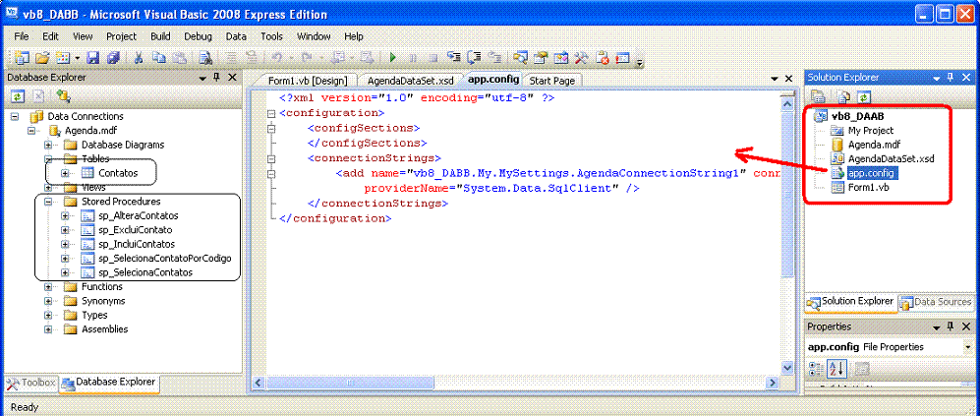Image resolution: width=980 pixels, height=416 pixels.
Task: Open the Project menu
Action: tap(121, 36)
